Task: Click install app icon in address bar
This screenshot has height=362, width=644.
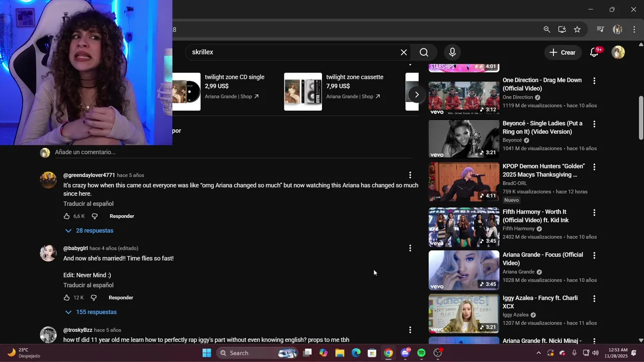Action: [562, 30]
